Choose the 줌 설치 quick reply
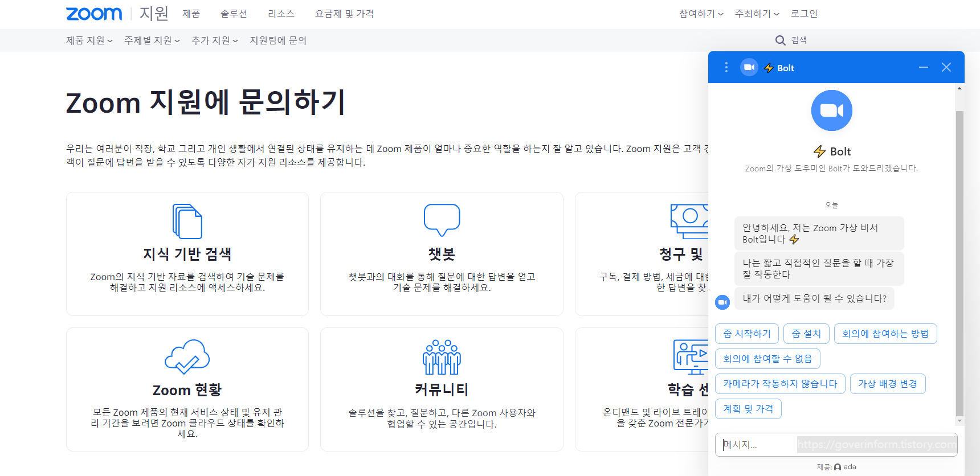Viewport: 980px width, 476px height. coord(806,334)
